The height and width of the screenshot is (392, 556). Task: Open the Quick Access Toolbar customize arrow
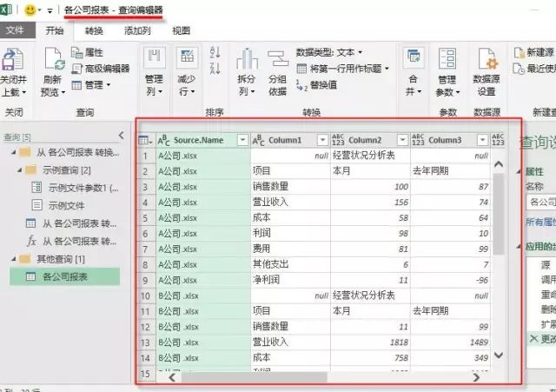point(50,10)
